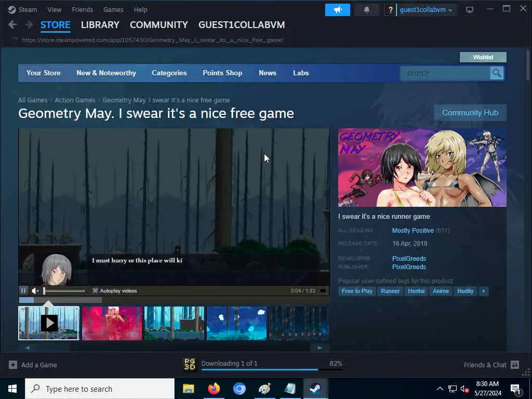Open the Help menu
This screenshot has width=532, height=399.
pyautogui.click(x=140, y=9)
